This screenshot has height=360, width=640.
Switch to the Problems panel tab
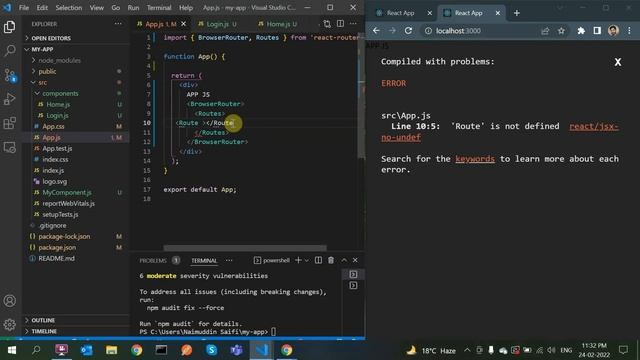(153, 260)
